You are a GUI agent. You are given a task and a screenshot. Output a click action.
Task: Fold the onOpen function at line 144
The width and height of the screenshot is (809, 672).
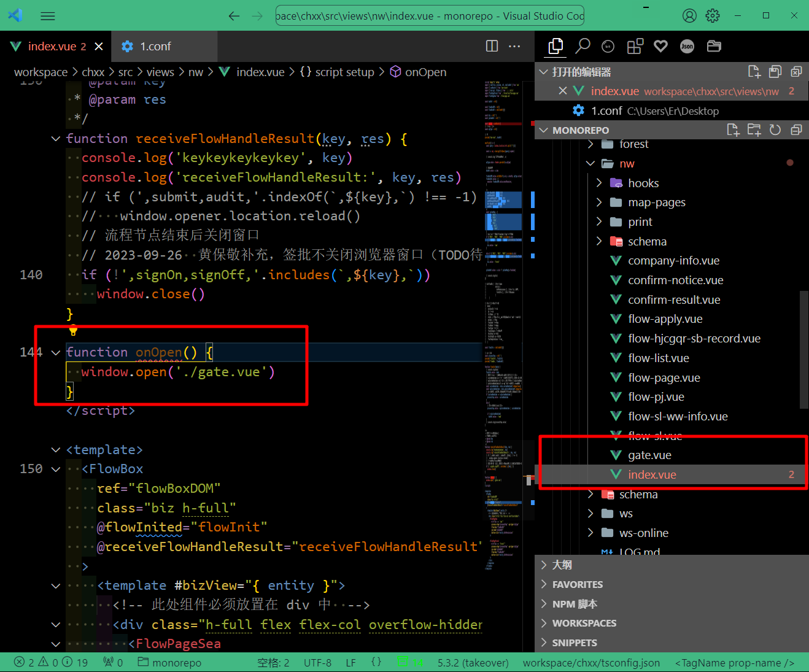click(56, 352)
